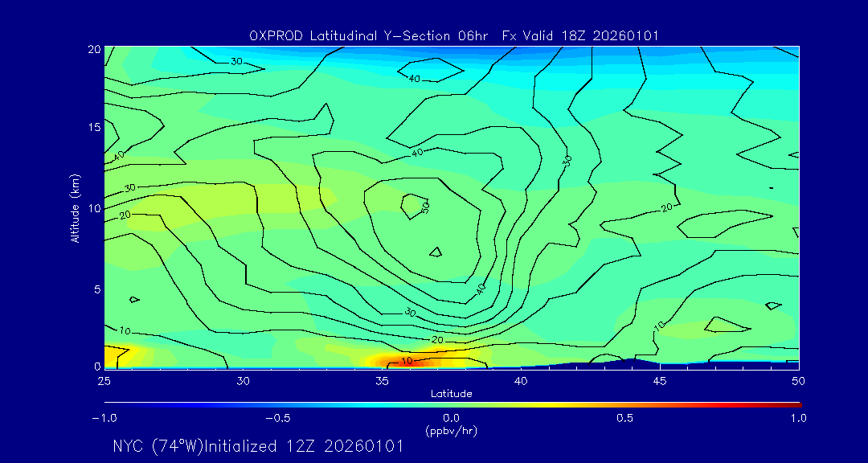The width and height of the screenshot is (868, 463).
Task: Click the 50 contour label in plot center
Action: (425, 206)
